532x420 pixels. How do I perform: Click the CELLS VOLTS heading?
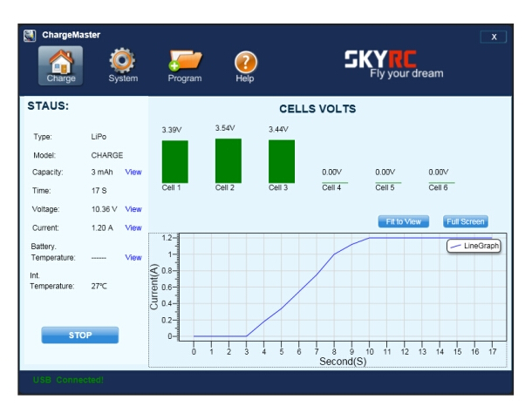(x=317, y=109)
